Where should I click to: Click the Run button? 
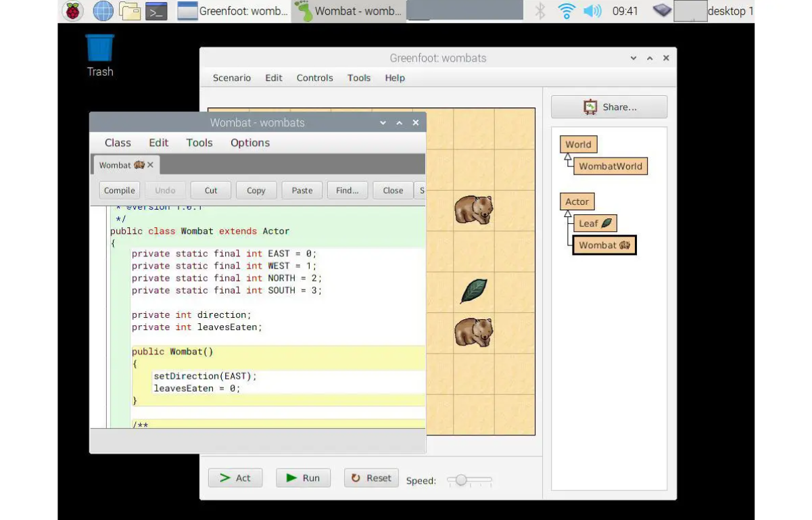[x=303, y=478]
